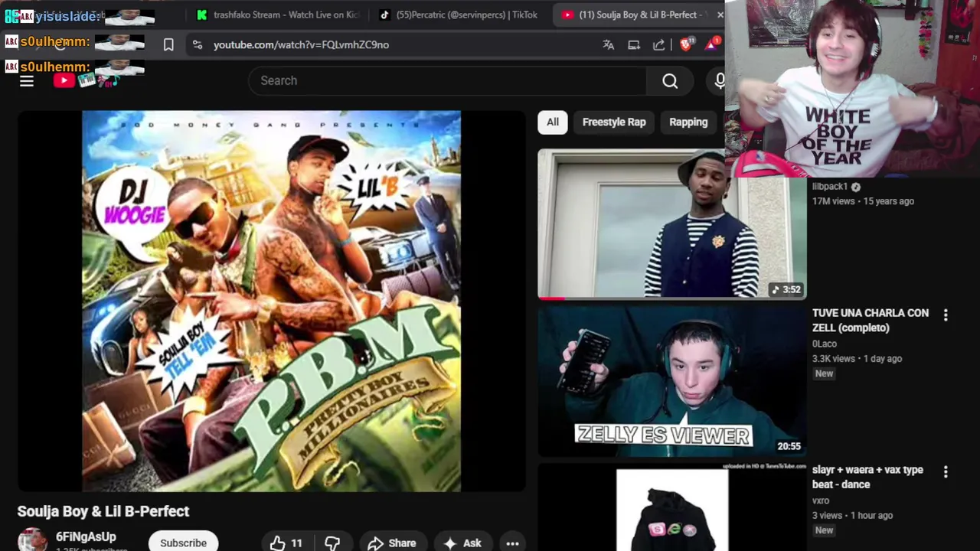
Task: Click the translate page icon
Action: pyautogui.click(x=609, y=45)
